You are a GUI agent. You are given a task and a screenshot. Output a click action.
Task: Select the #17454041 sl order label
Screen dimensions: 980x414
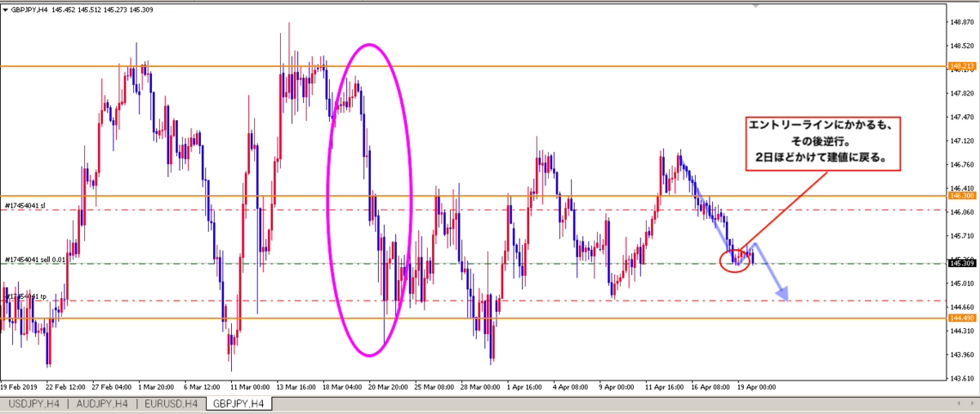coord(27,206)
